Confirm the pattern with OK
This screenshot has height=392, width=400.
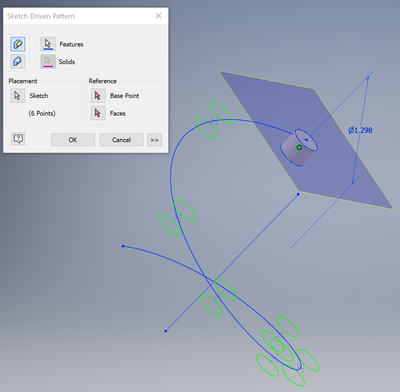click(73, 140)
